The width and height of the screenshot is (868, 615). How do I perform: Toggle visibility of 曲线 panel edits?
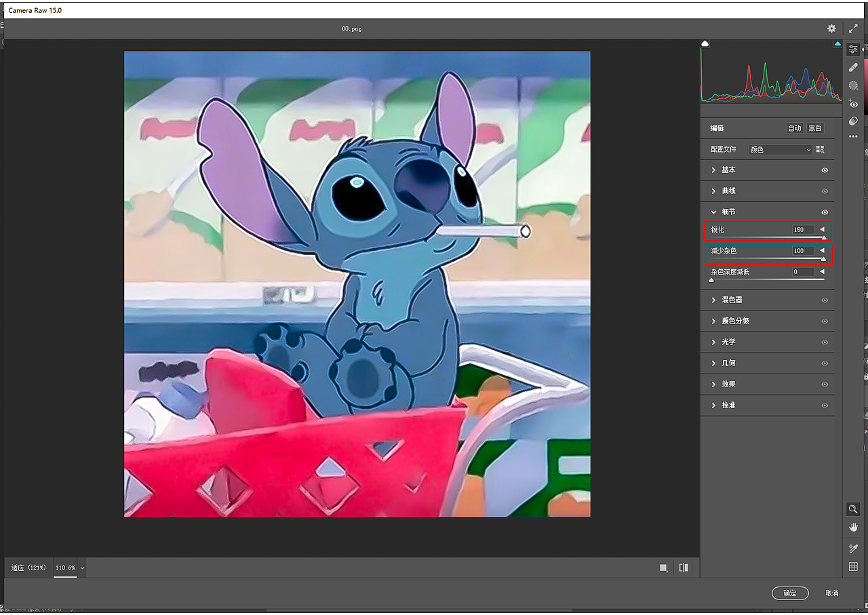click(825, 191)
